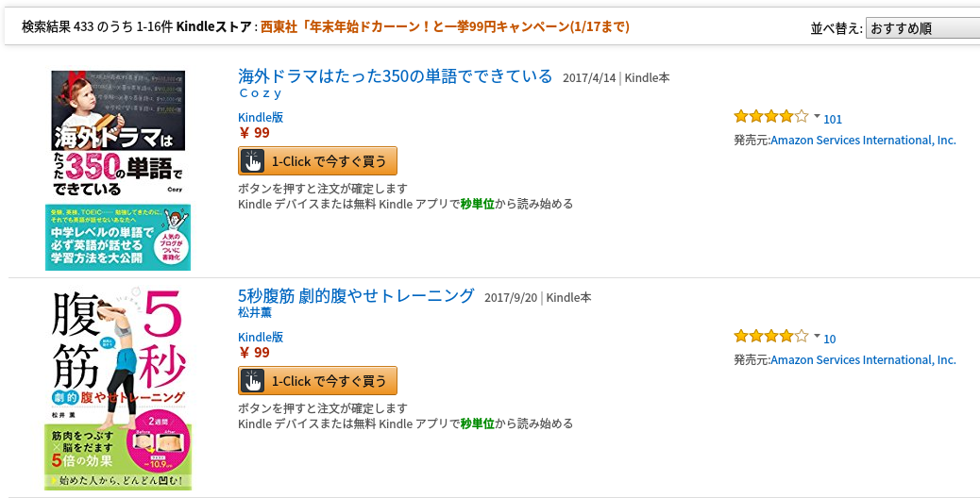
Task: Open the 10 customer reviews link
Action: [x=829, y=339]
